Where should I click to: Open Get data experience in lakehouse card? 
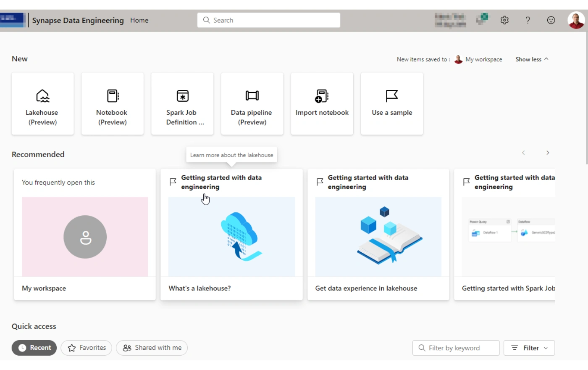[378, 235]
